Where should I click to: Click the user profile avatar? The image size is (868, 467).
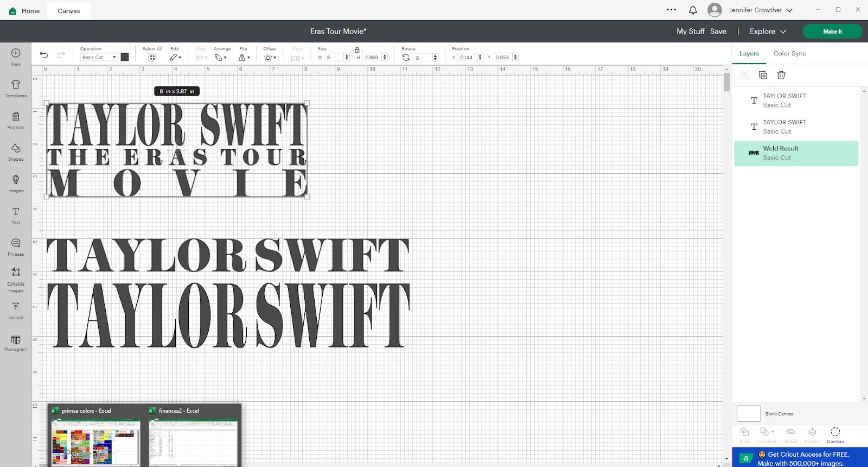[715, 10]
